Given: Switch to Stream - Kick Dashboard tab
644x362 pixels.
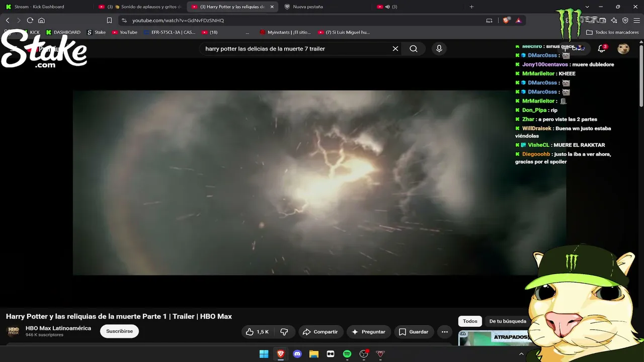Looking at the screenshot, I should tap(46, 7).
